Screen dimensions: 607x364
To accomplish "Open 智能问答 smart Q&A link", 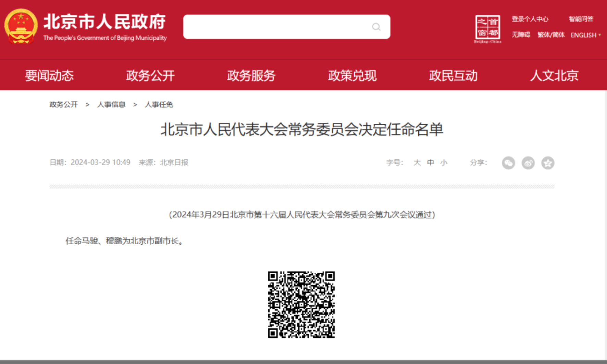I will click(581, 19).
